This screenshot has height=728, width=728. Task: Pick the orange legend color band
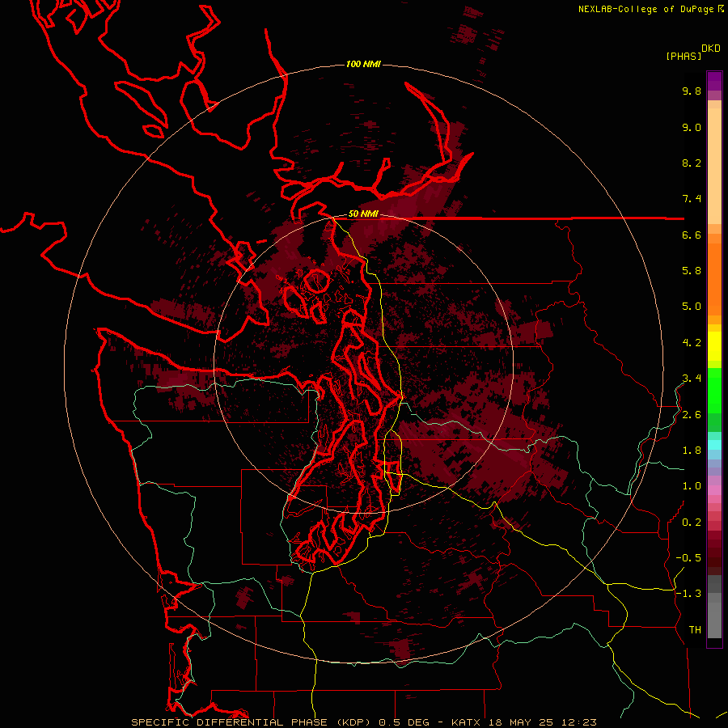(714, 279)
